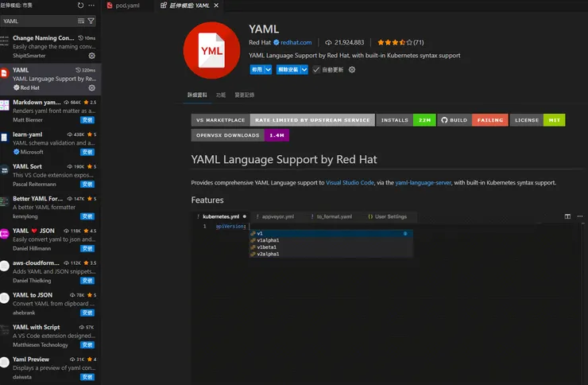Click the download count cloud icon
588x385 pixels.
point(328,42)
